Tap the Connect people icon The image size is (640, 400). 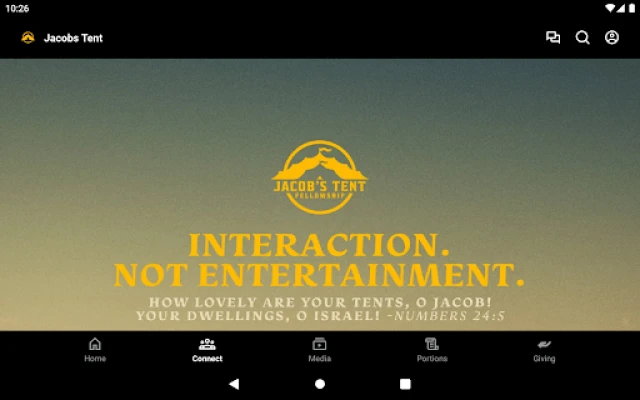coord(207,344)
